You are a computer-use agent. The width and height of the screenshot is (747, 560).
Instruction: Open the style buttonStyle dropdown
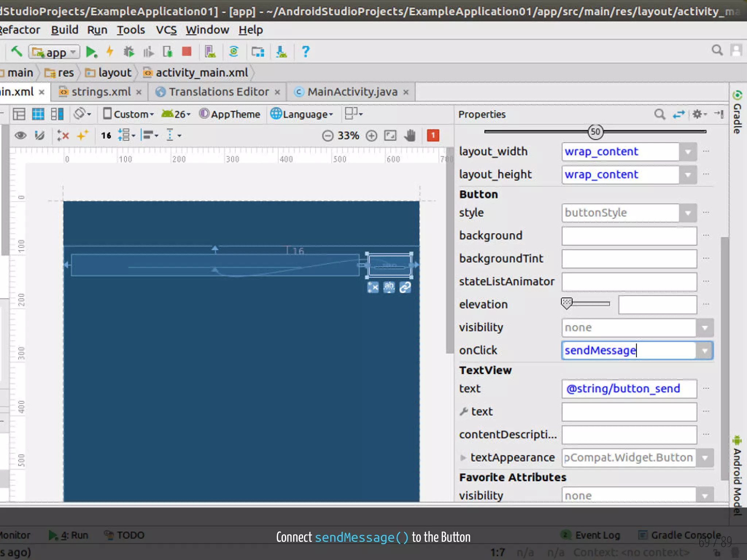tap(688, 213)
